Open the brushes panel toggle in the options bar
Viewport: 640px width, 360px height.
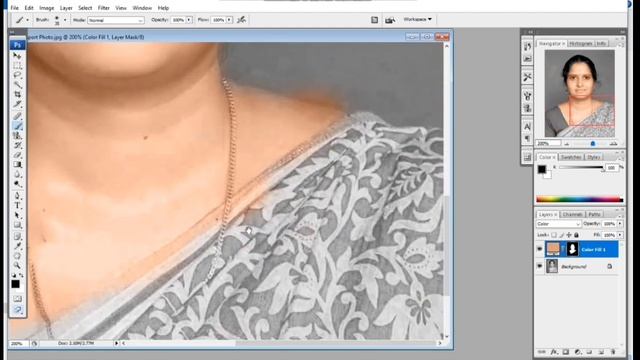pos(374,20)
